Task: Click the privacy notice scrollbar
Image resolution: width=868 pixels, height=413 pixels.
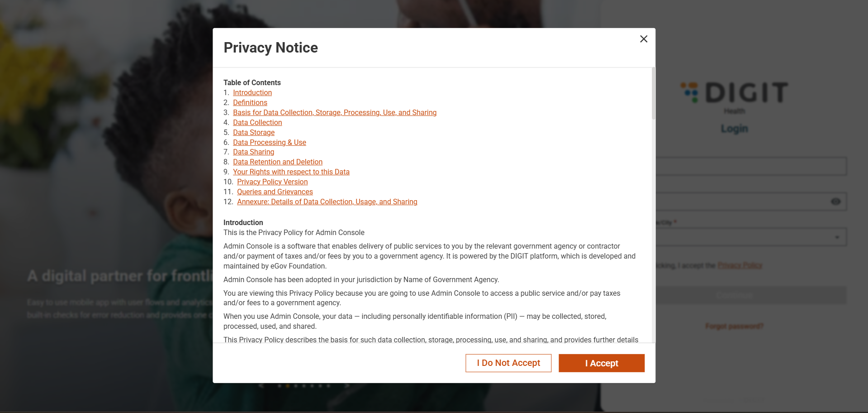Action: click(x=653, y=94)
